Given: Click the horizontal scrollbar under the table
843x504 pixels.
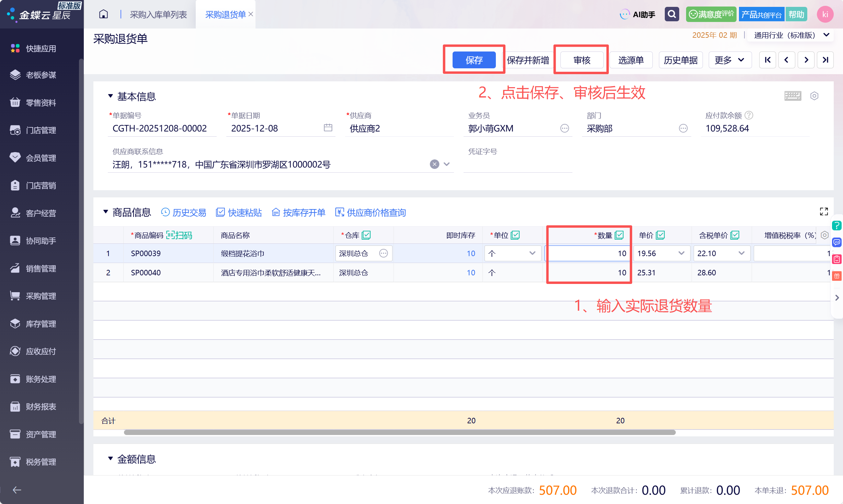Looking at the screenshot, I should pyautogui.click(x=400, y=432).
